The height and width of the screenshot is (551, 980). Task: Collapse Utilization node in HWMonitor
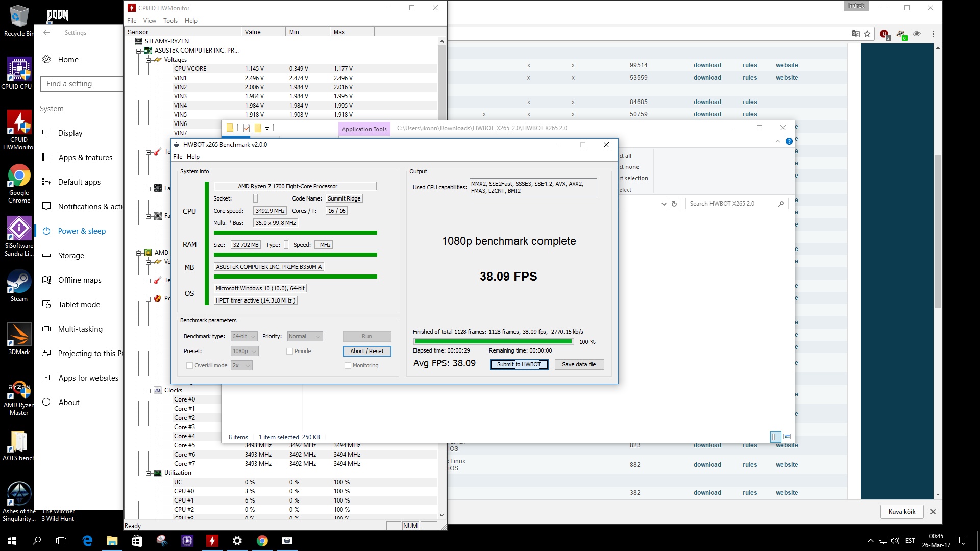pos(149,473)
